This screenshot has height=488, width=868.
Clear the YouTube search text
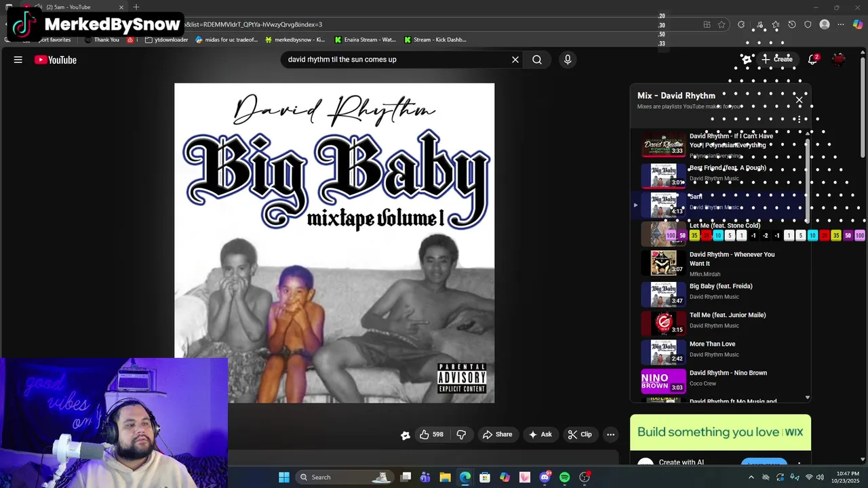point(515,60)
